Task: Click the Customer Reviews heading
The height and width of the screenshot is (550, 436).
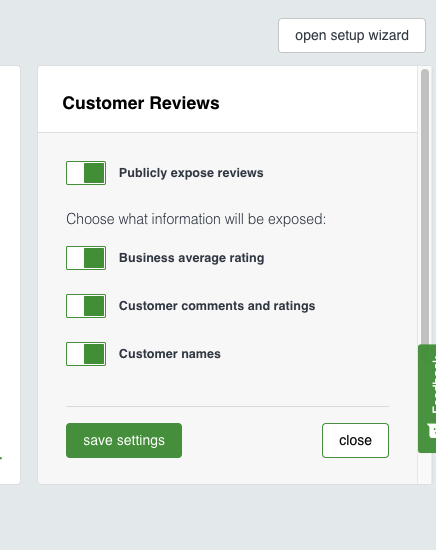Action: tap(141, 103)
